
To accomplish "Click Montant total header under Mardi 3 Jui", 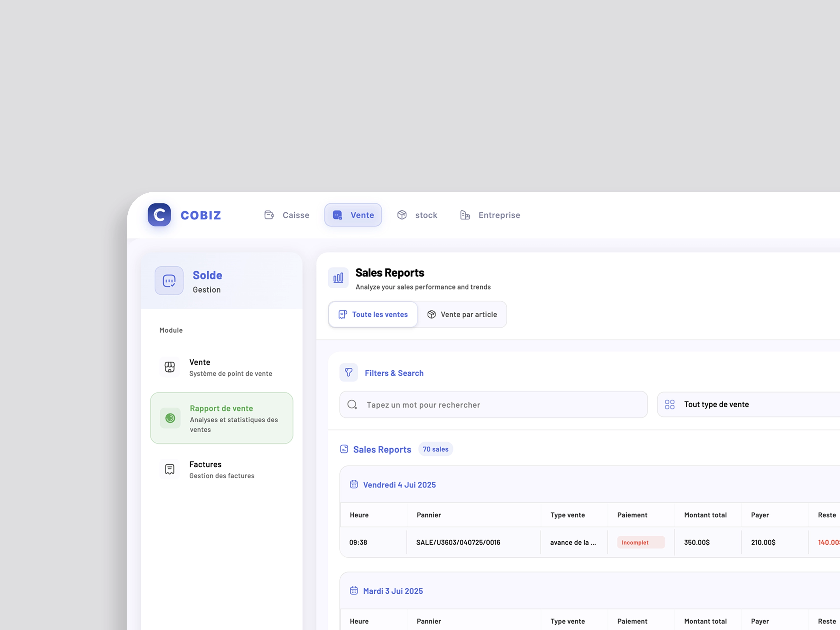I will pos(706,621).
